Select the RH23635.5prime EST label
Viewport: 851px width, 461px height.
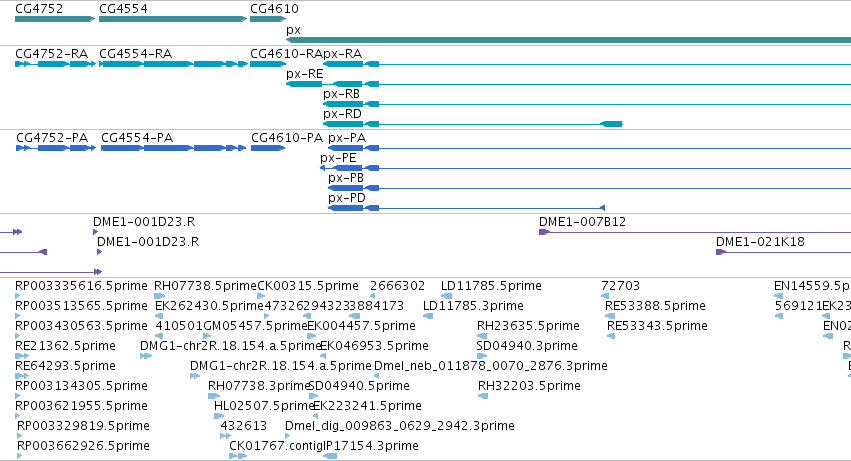click(x=528, y=326)
